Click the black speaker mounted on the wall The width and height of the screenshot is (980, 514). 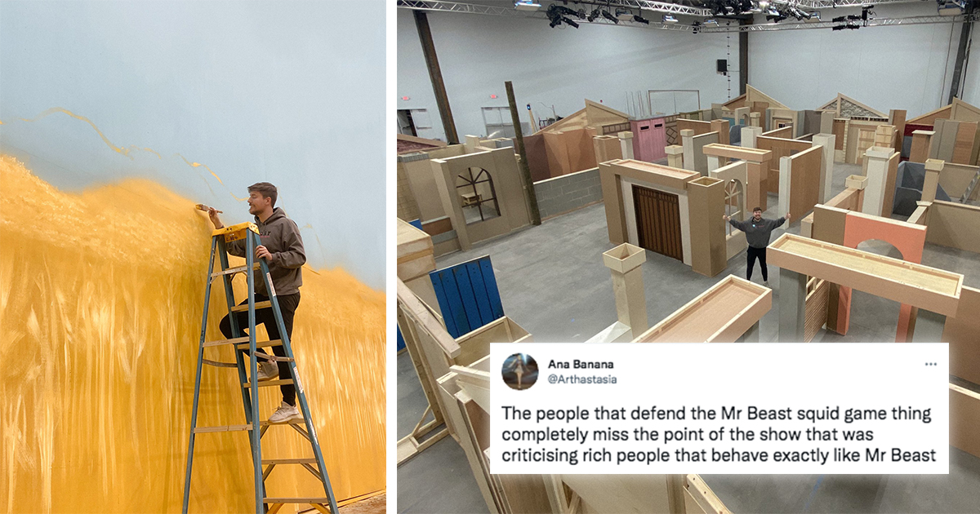[723, 65]
